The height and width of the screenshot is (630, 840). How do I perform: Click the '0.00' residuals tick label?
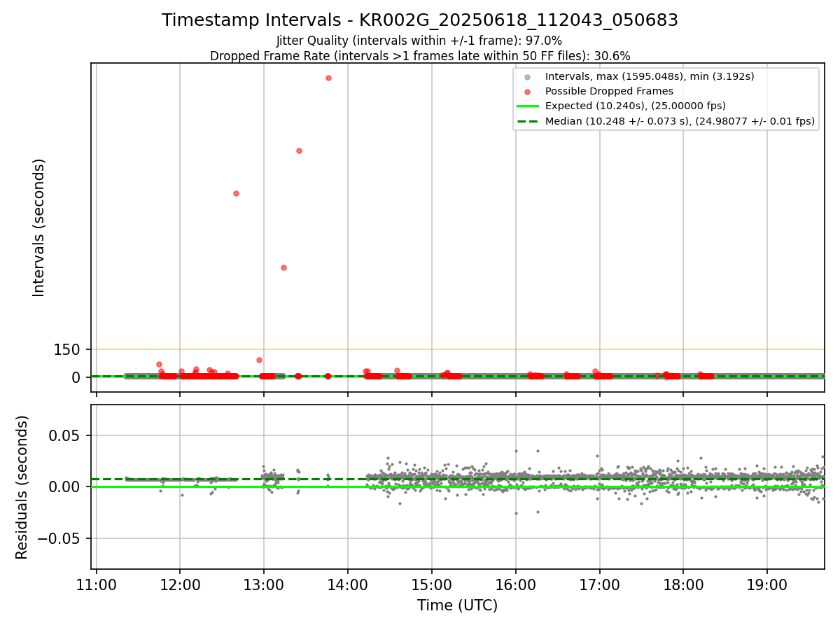65,486
